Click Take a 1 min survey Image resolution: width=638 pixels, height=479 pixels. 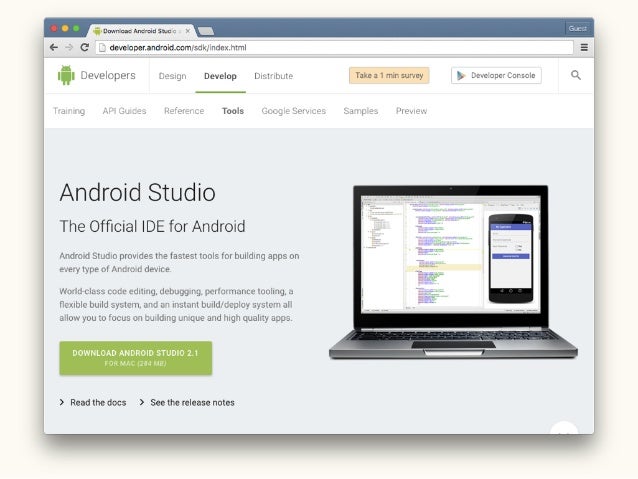(x=389, y=75)
